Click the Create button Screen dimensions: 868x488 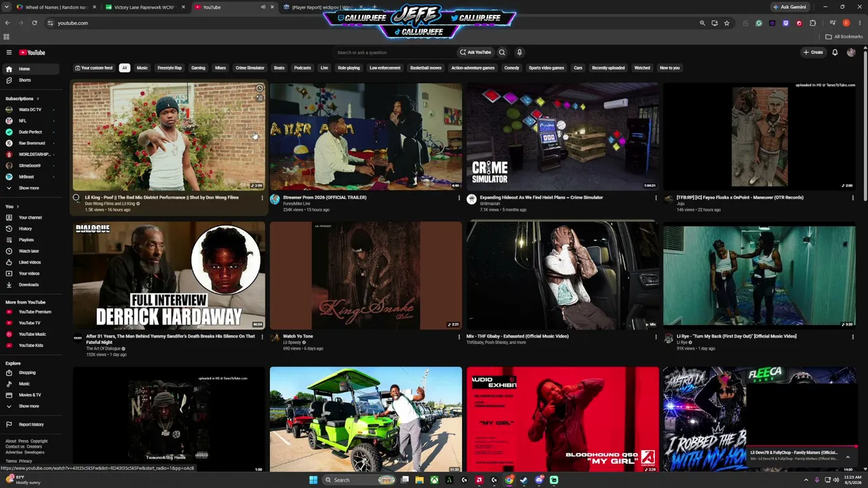[x=813, y=52]
